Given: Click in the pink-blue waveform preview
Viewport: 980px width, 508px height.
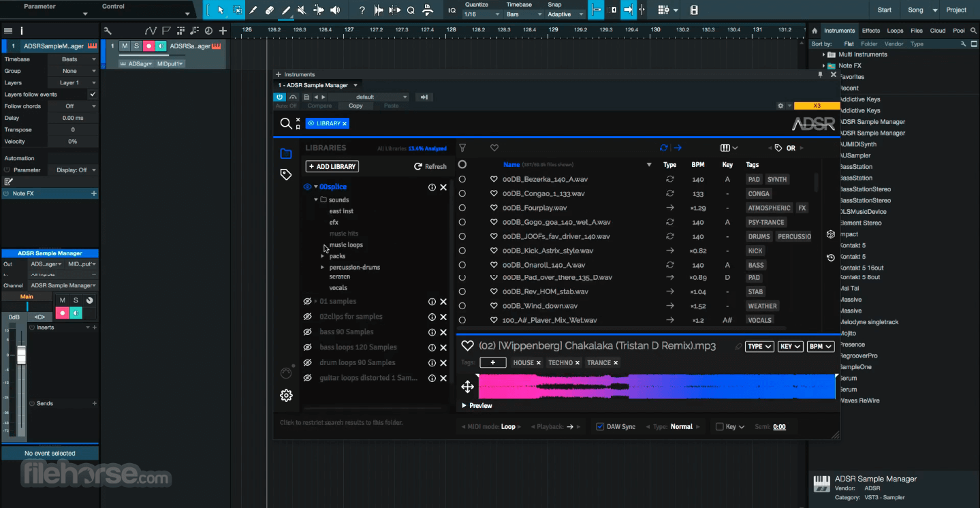Looking at the screenshot, I should click(657, 387).
